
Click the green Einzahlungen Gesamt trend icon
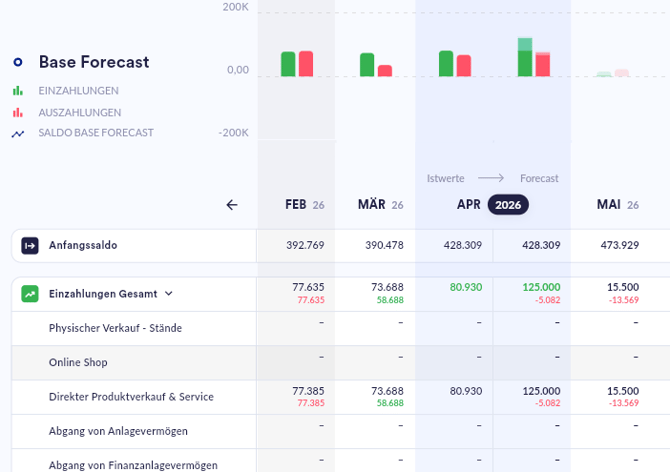coord(30,294)
